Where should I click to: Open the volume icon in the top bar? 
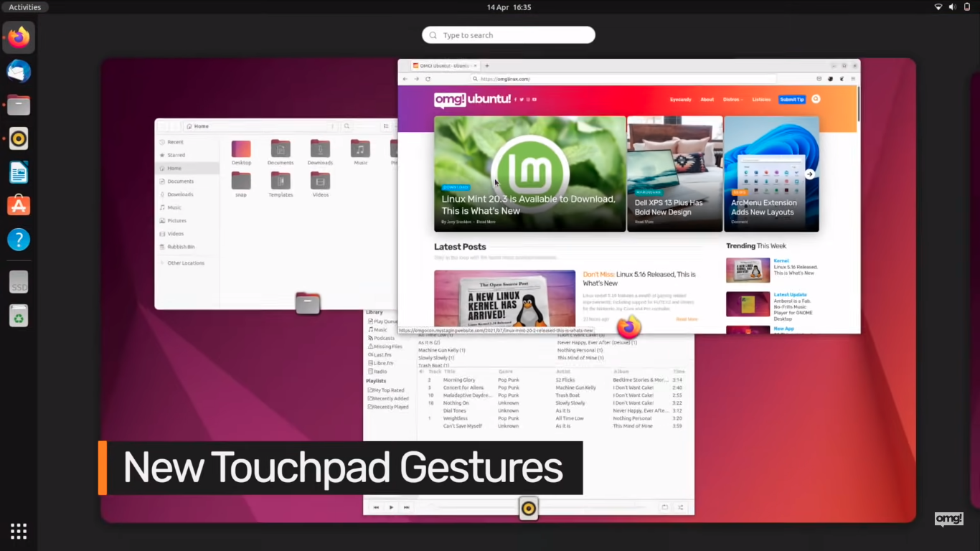point(953,7)
